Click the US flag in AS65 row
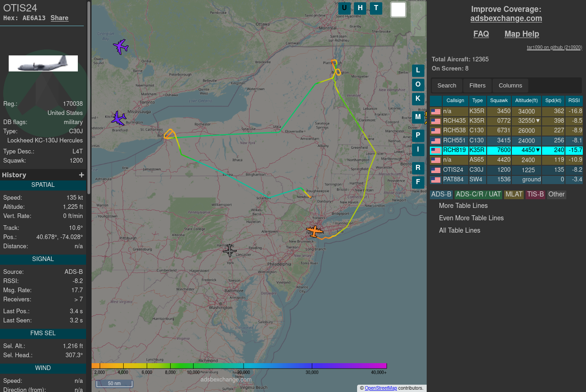This screenshot has height=392, width=586. (436, 160)
